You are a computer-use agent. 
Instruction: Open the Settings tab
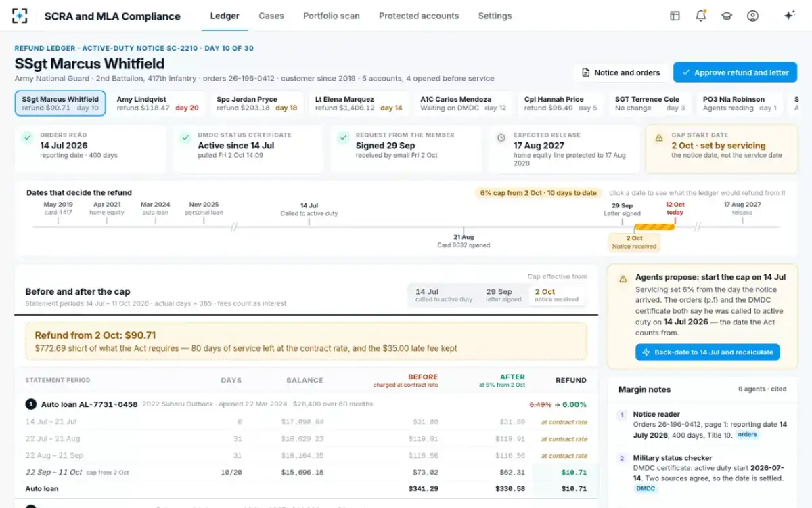(x=495, y=16)
